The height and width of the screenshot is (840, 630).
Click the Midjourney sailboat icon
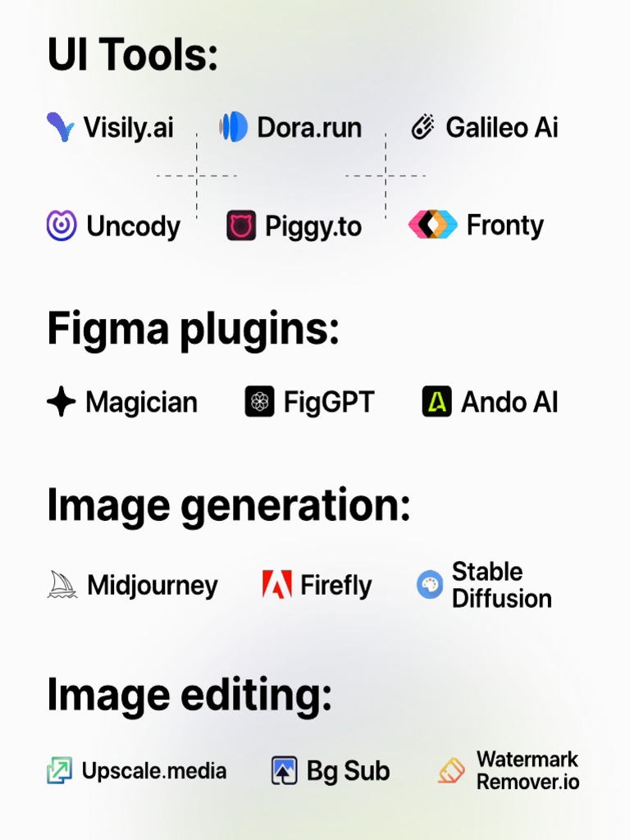tap(62, 585)
